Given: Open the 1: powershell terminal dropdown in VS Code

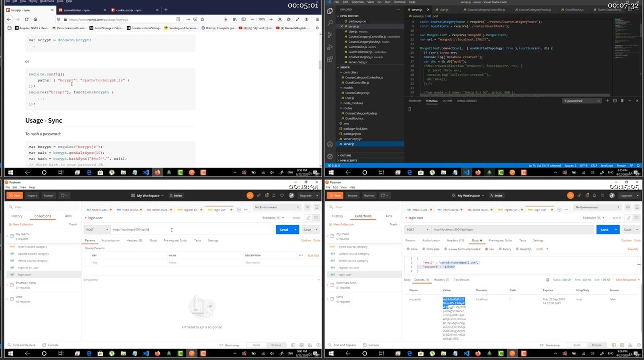Looking at the screenshot, I should tap(582, 101).
